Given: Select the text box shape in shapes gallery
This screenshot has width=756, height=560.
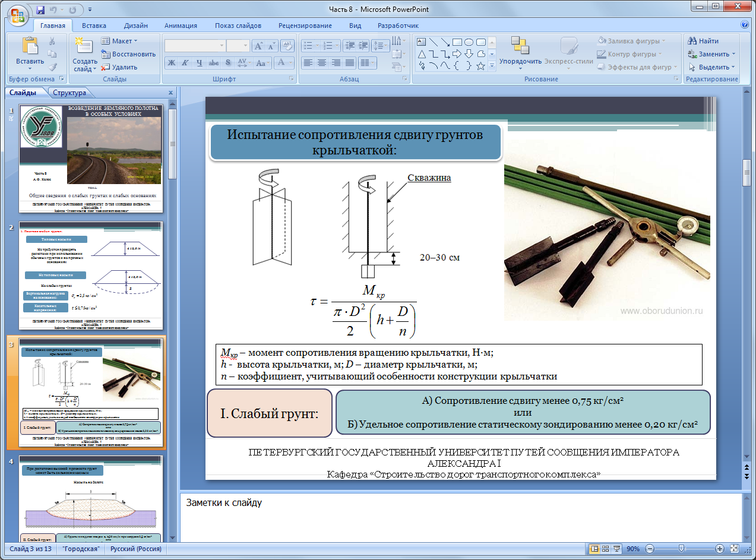Looking at the screenshot, I should pos(422,42).
